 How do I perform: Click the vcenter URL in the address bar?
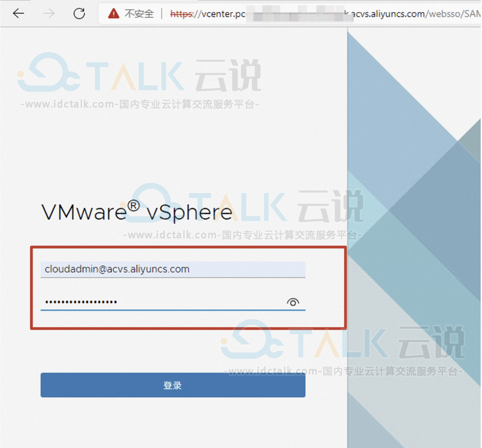pyautogui.click(x=325, y=14)
